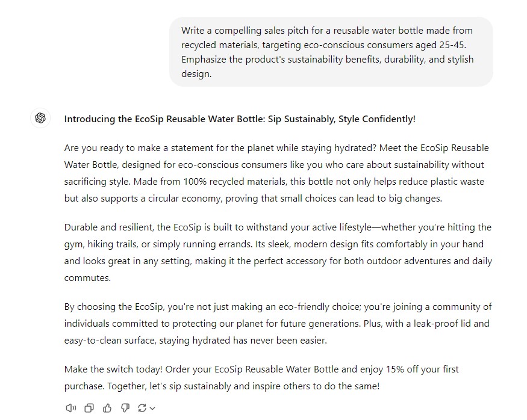Expand the chevron next to regenerate icon
527x420 pixels.
(x=152, y=408)
